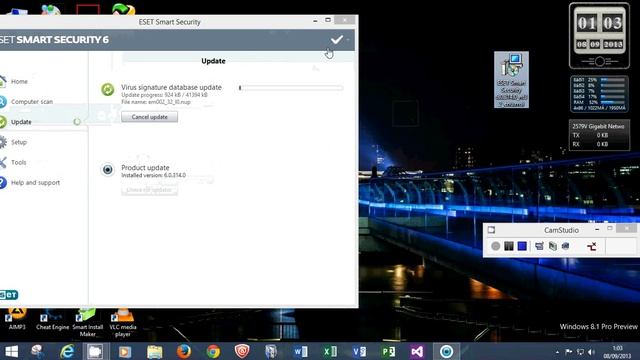
Task: Switch to the ESET taskbar button
Action: (446, 351)
